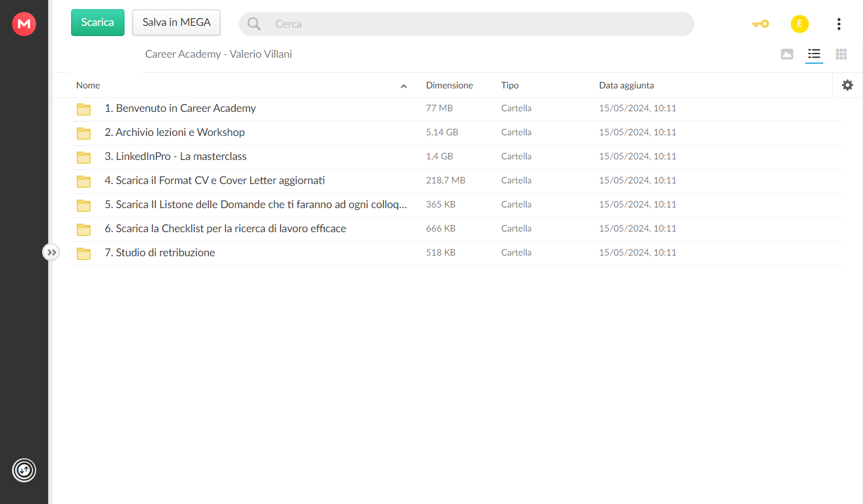Sort by Data aggiunta column
The height and width of the screenshot is (504, 863).
[626, 85]
